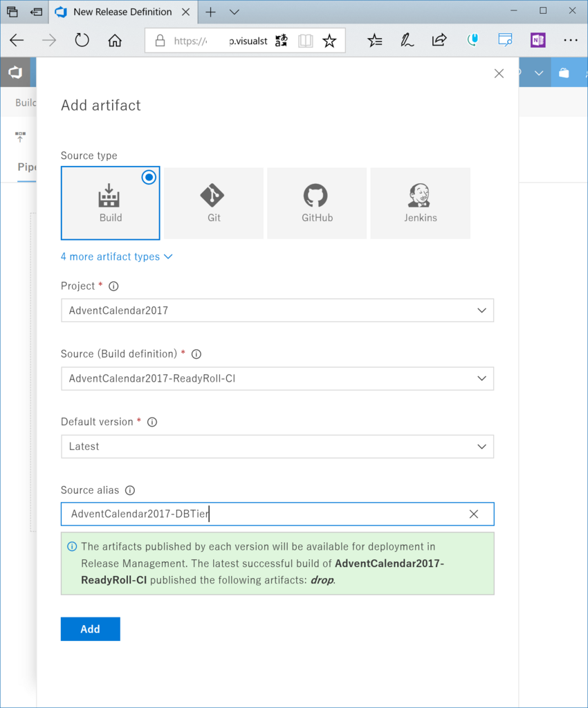This screenshot has height=708, width=588.
Task: Open a new browser tab
Action: pos(210,12)
